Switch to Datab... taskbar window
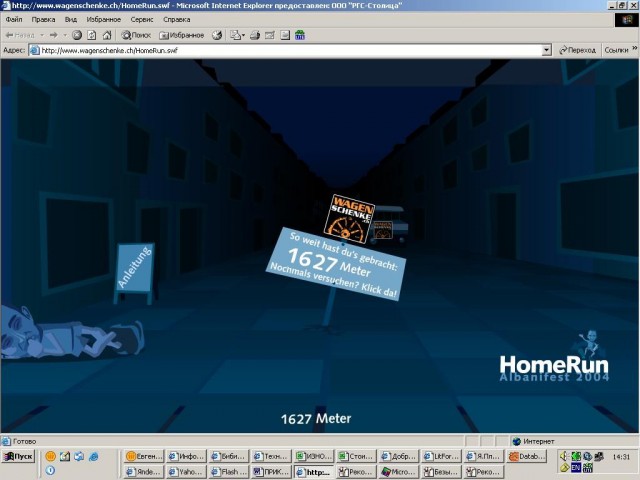The width and height of the screenshot is (640, 480). click(526, 456)
